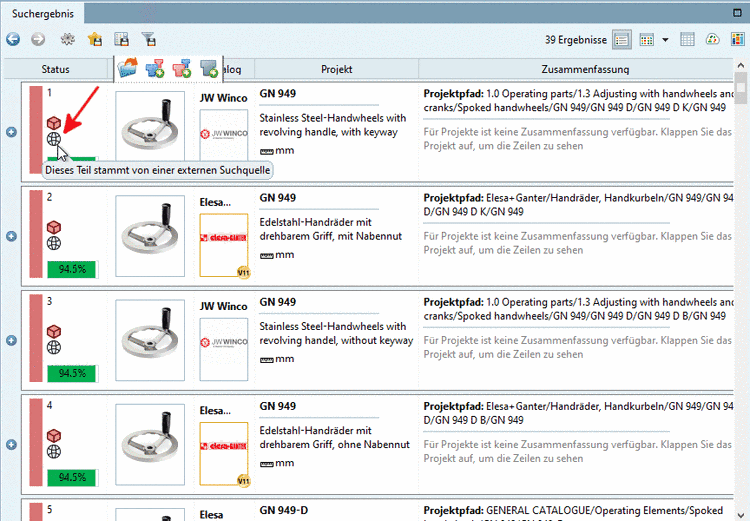Image resolution: width=750 pixels, height=521 pixels.
Task: Open view options dropdown arrow
Action: [x=665, y=40]
